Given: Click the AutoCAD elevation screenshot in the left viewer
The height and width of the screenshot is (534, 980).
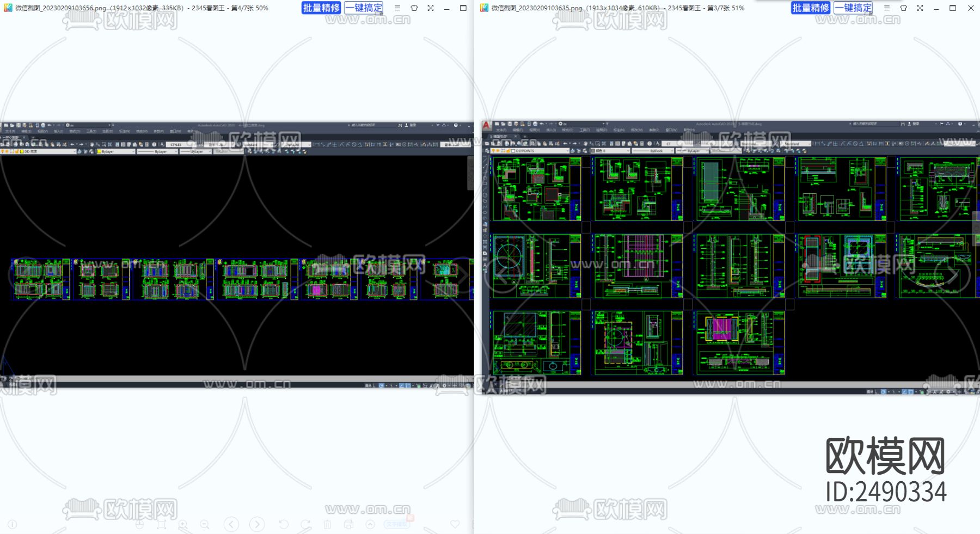Looking at the screenshot, I should pos(237,255).
